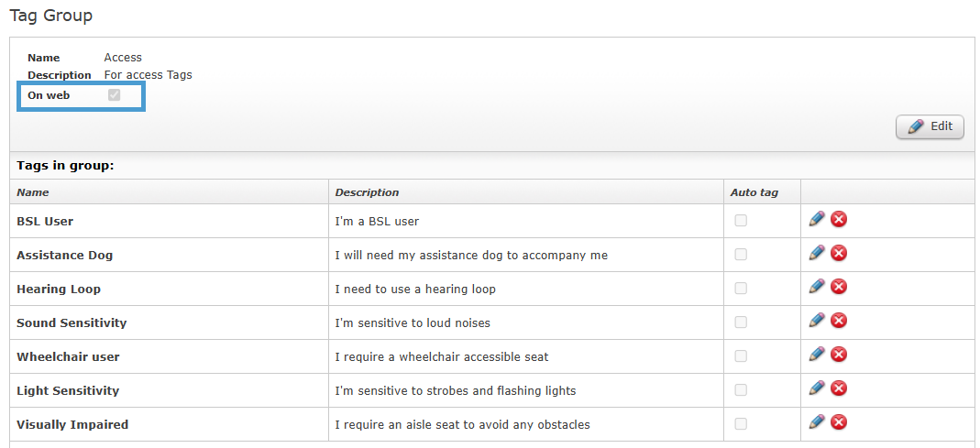This screenshot has height=448, width=980.
Task: Click the pencil edit icon for BSL User
Action: (x=817, y=219)
